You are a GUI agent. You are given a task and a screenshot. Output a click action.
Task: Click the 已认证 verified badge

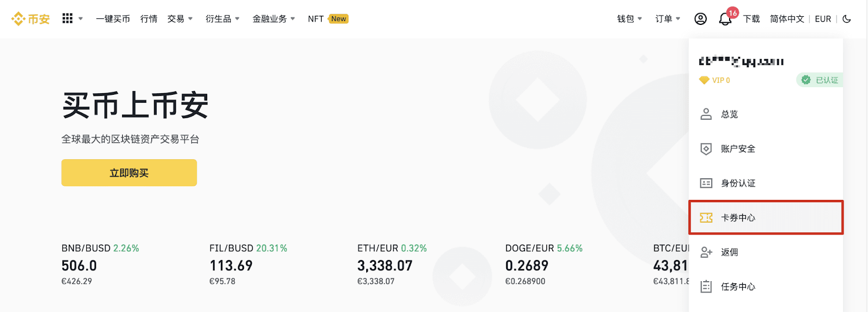pyautogui.click(x=820, y=80)
